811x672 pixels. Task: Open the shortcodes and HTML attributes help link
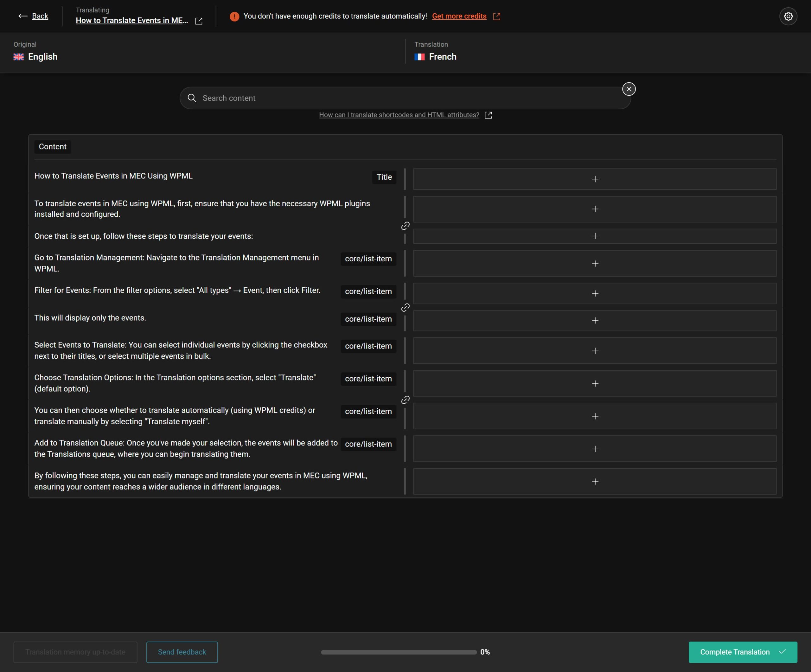[x=399, y=115]
